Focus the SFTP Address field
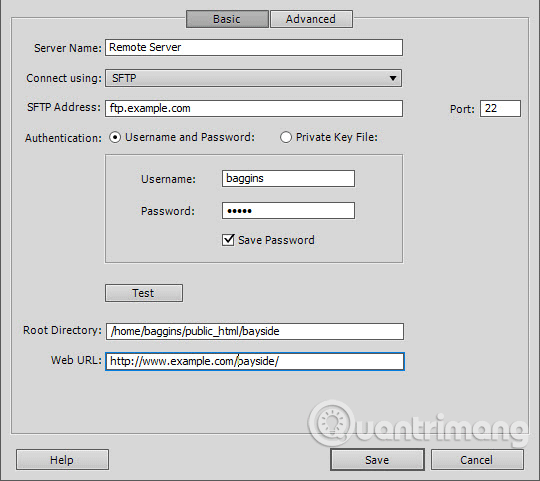Image resolution: width=540 pixels, height=481 pixels. coord(254,108)
